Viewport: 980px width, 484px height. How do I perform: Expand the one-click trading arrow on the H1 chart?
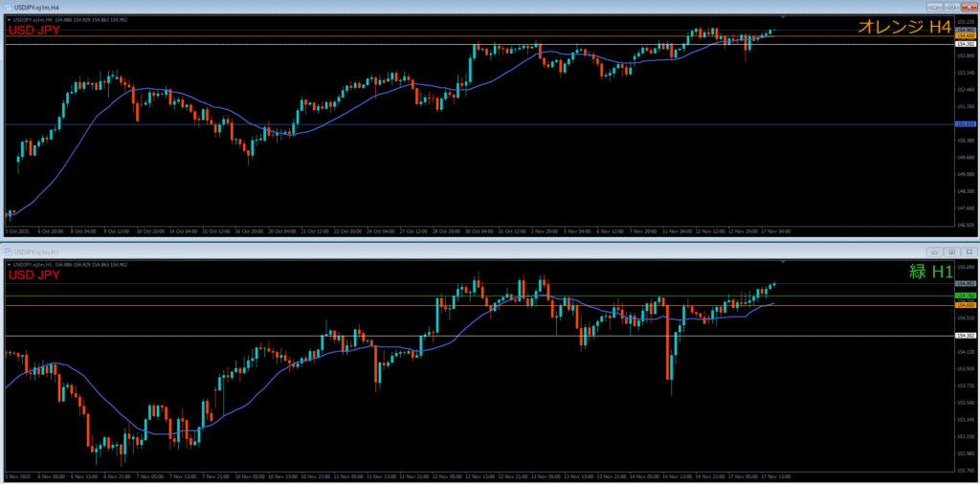pyautogui.click(x=9, y=265)
